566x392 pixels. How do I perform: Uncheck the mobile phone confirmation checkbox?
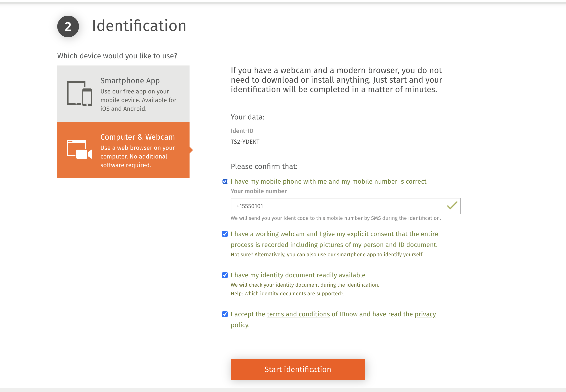[225, 181]
